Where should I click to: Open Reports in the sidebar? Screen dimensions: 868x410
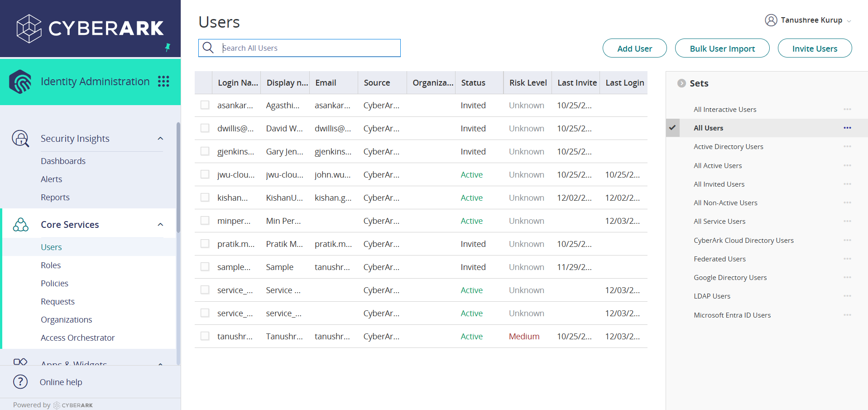55,197
